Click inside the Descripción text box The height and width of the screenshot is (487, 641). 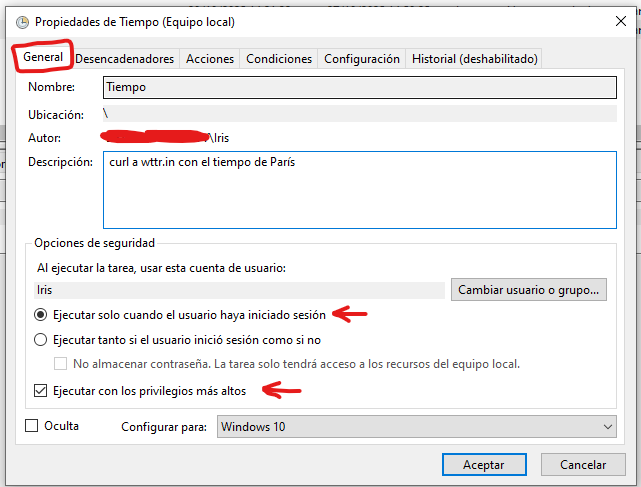(359, 190)
